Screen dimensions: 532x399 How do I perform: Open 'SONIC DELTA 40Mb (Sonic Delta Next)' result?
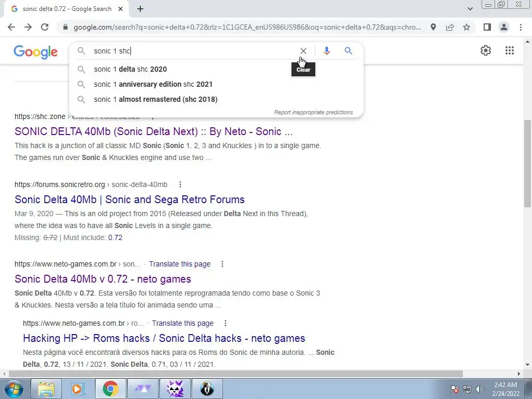tap(153, 131)
